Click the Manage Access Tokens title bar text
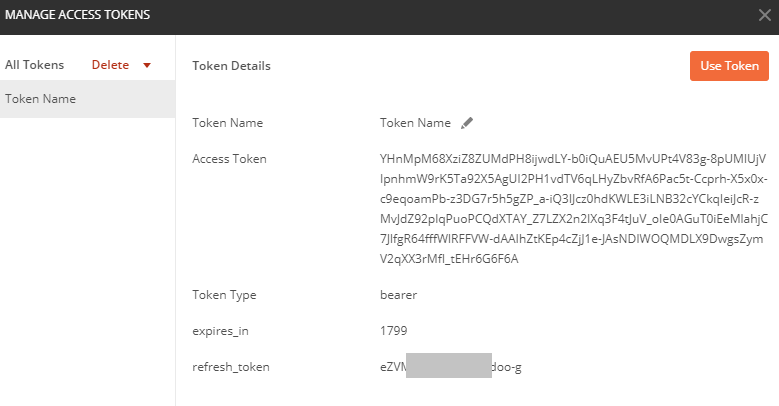 [78, 15]
